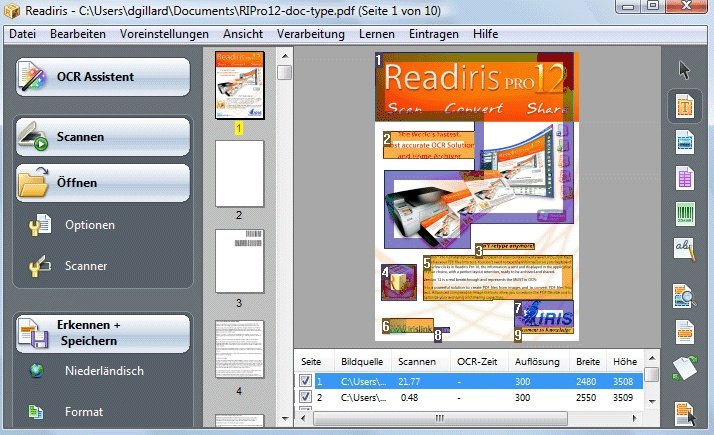Select the arrow pointer tool
Image resolution: width=714 pixels, height=435 pixels.
[685, 70]
